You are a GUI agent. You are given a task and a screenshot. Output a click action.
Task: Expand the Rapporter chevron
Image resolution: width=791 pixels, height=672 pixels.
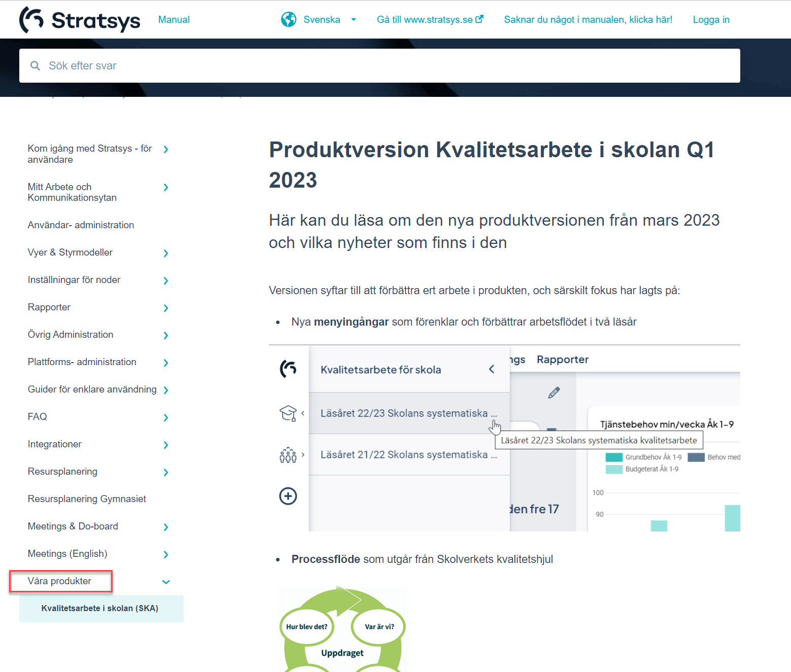tap(166, 308)
